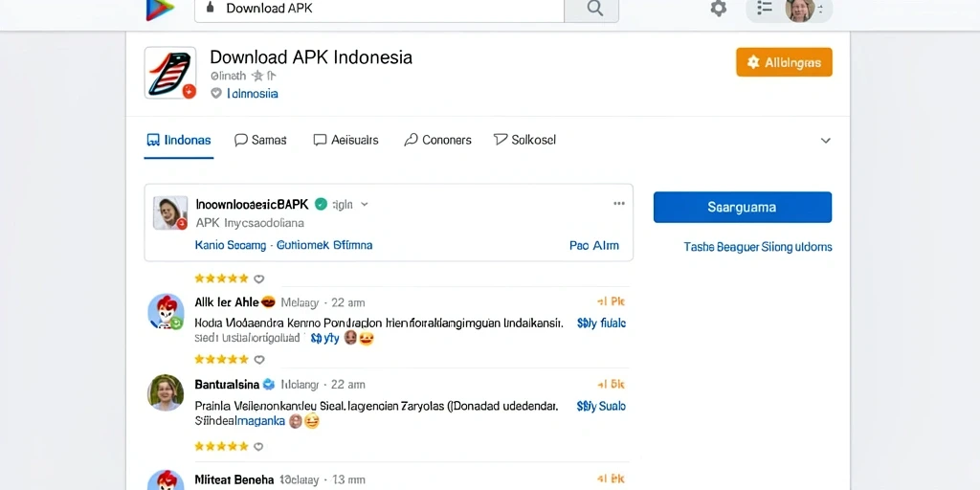Open the user profile avatar
Image resolution: width=980 pixels, height=490 pixels.
click(800, 10)
